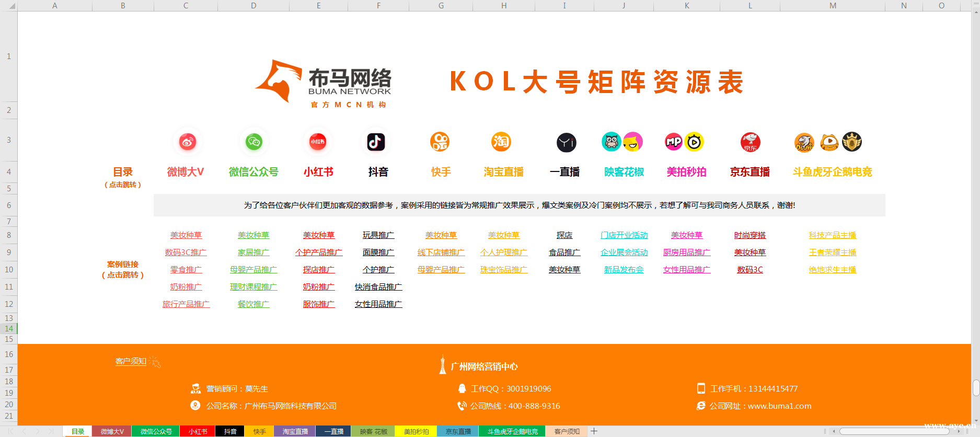Click the advisor person icon by 营销顾问
Screen dimensions: 980x437
196,388
